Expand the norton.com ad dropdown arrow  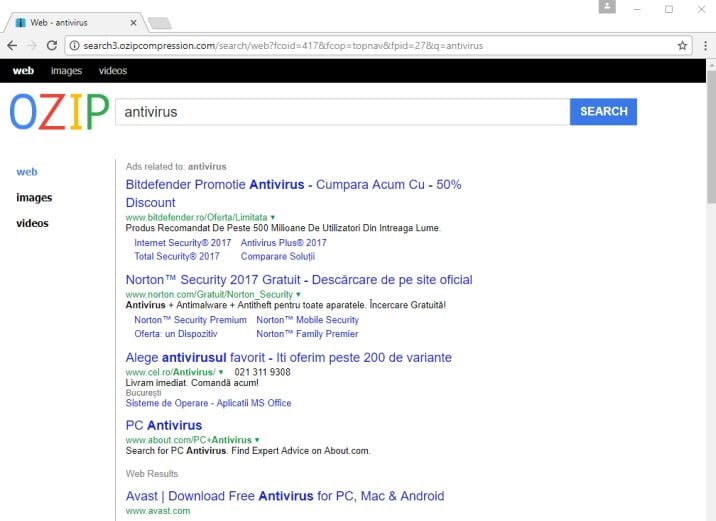point(298,295)
